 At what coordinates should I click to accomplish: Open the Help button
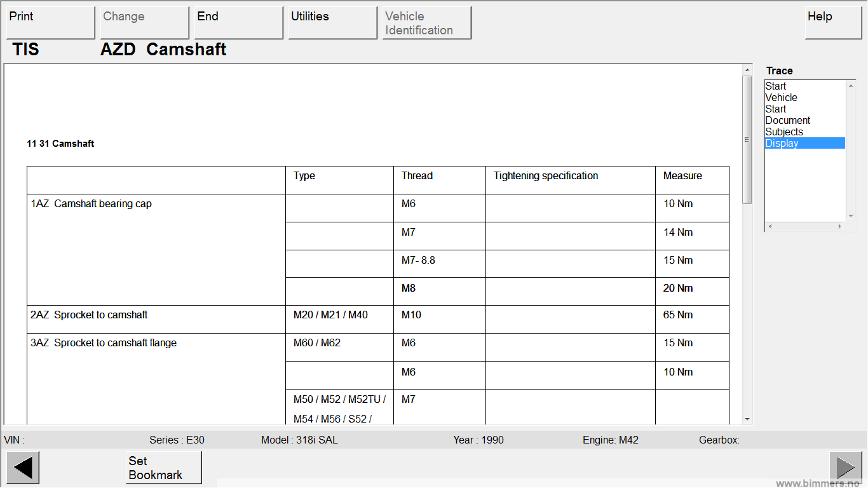(833, 23)
